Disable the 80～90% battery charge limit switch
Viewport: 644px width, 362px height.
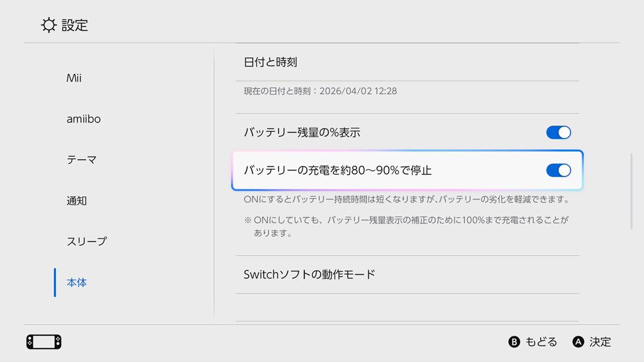click(x=558, y=170)
